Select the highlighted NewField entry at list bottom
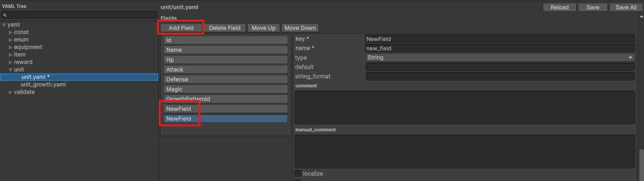644x181 pixels. 225,119
